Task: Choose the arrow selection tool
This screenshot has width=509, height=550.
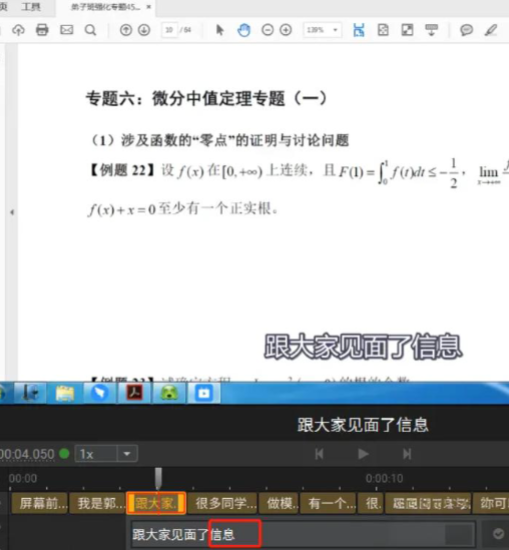Action: click(x=220, y=30)
